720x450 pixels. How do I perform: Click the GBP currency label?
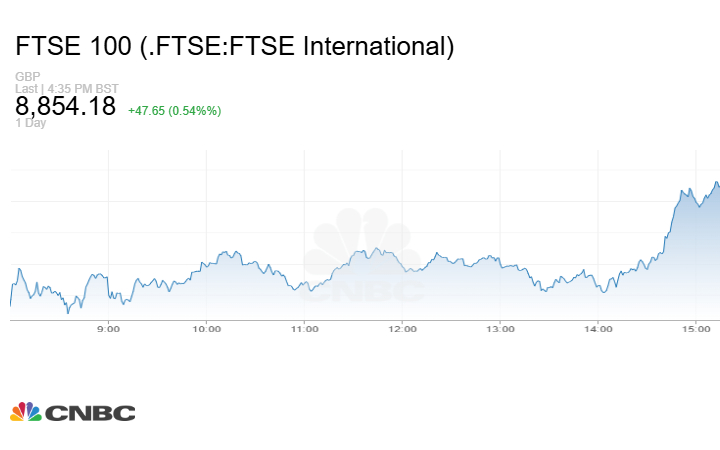[27, 76]
